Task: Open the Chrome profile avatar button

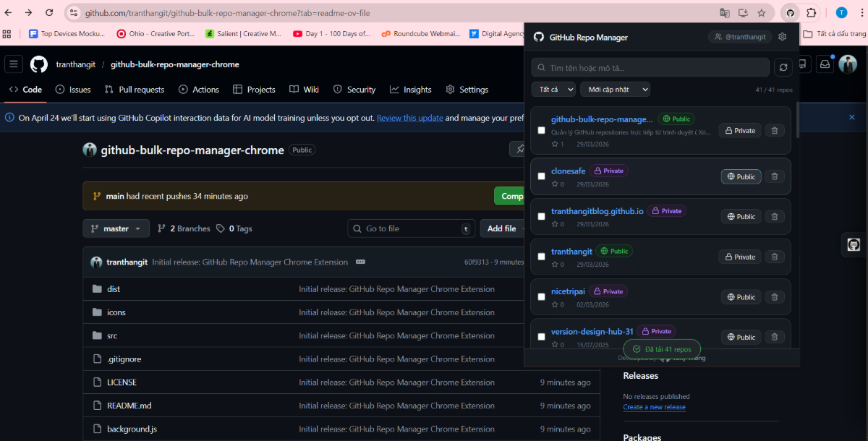Action: (841, 13)
